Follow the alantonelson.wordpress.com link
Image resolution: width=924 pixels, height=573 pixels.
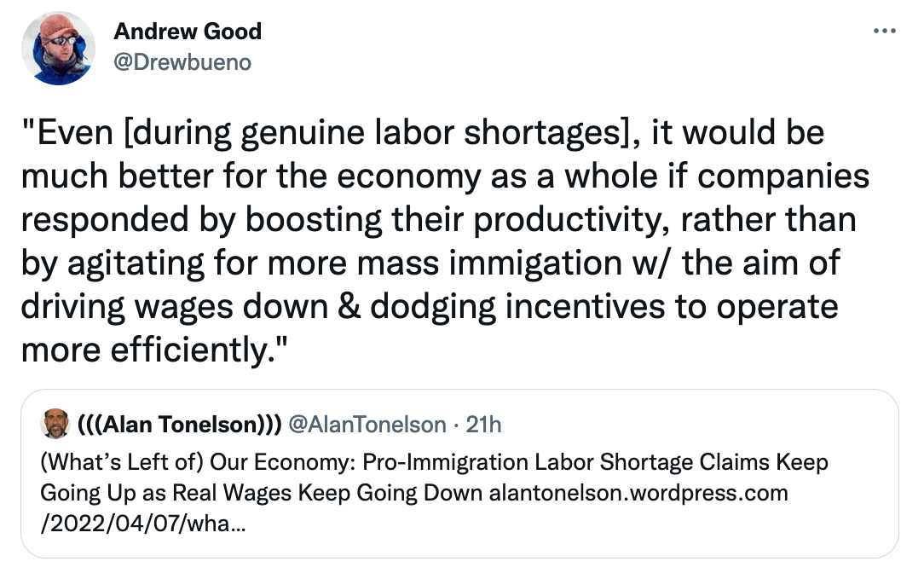pos(638,492)
